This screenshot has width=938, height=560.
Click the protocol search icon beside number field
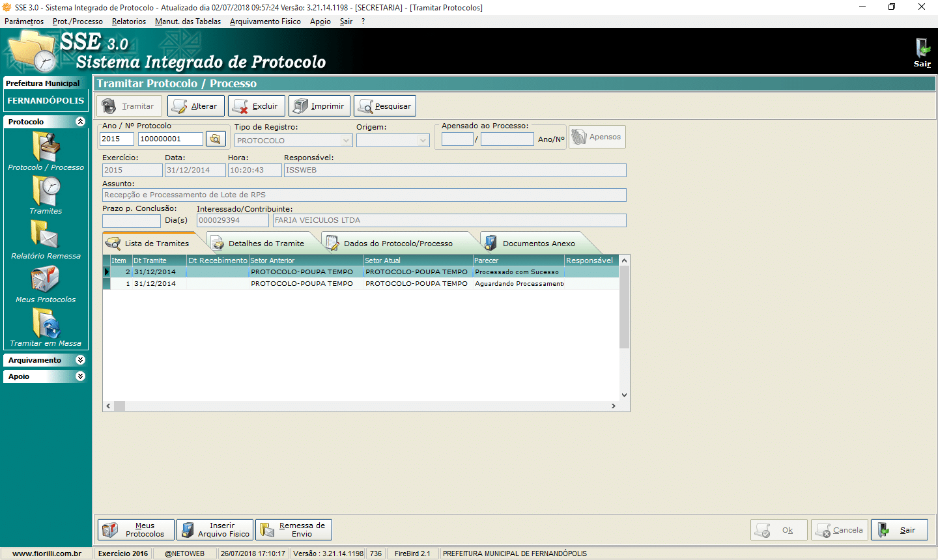click(216, 139)
